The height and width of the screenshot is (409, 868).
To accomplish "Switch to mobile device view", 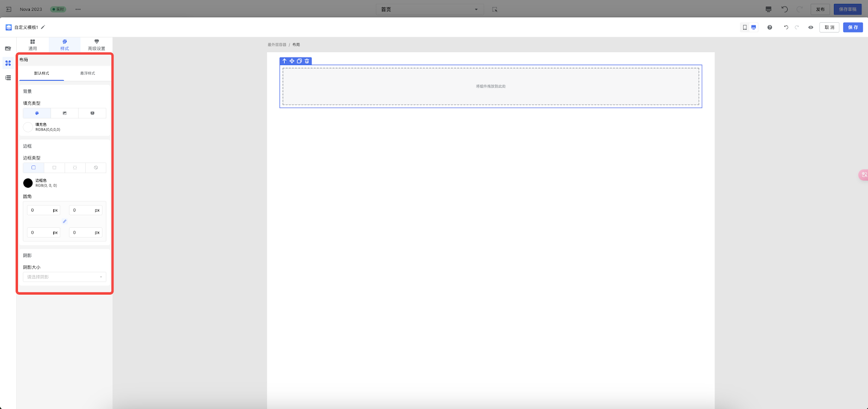I will [x=745, y=28].
